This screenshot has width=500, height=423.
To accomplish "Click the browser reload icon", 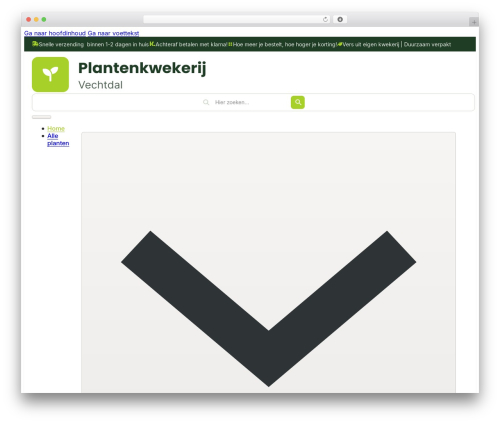I will [x=325, y=19].
